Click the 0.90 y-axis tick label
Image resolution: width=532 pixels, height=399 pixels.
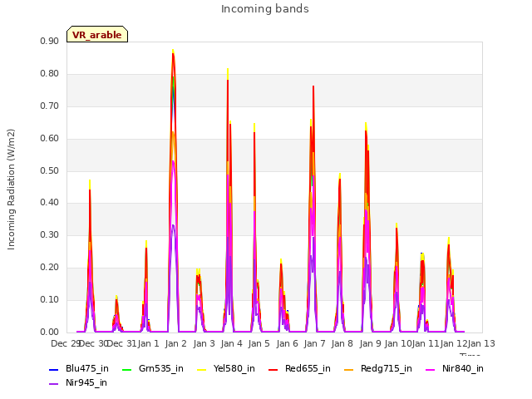point(50,41)
